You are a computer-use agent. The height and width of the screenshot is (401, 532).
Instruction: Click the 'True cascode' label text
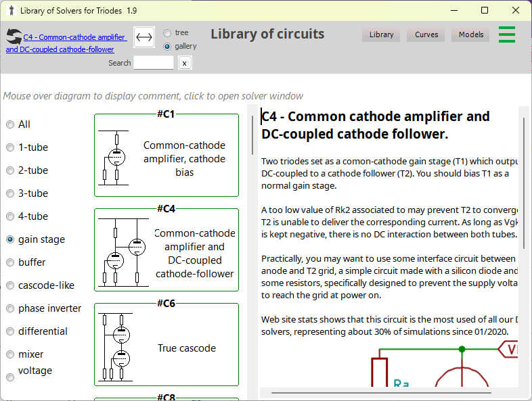tap(187, 348)
